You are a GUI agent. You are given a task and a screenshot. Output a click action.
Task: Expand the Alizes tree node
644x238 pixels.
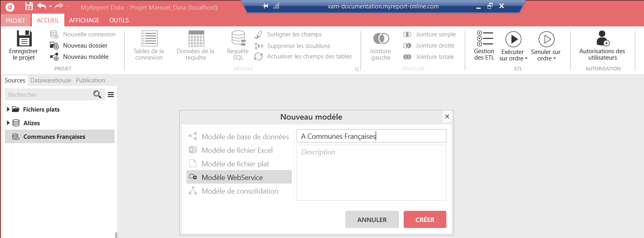[8, 123]
